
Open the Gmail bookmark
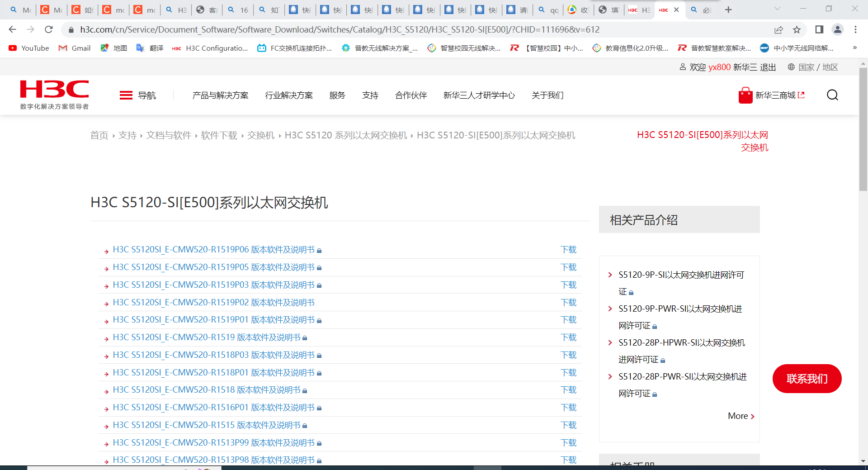[75, 48]
